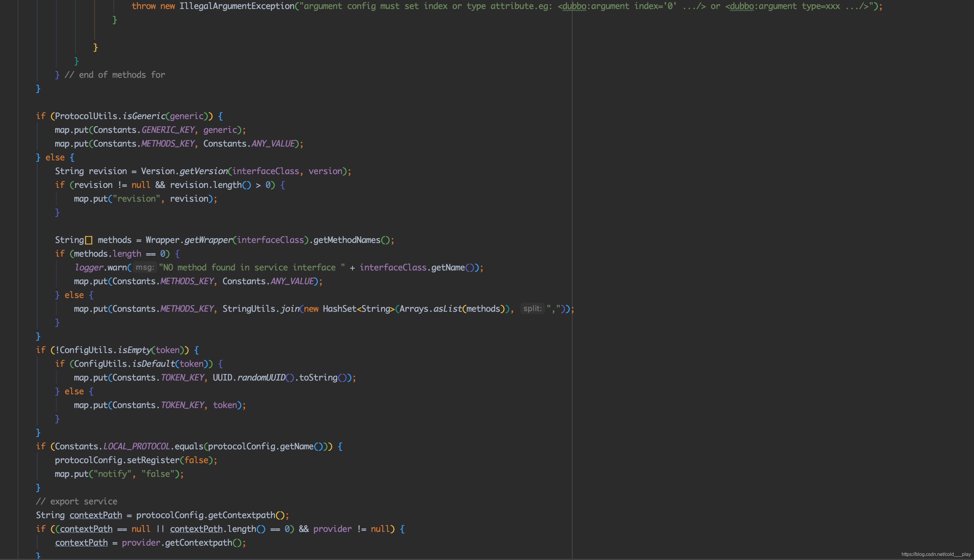
Task: Place cursor on isGeneric method call
Action: [144, 116]
